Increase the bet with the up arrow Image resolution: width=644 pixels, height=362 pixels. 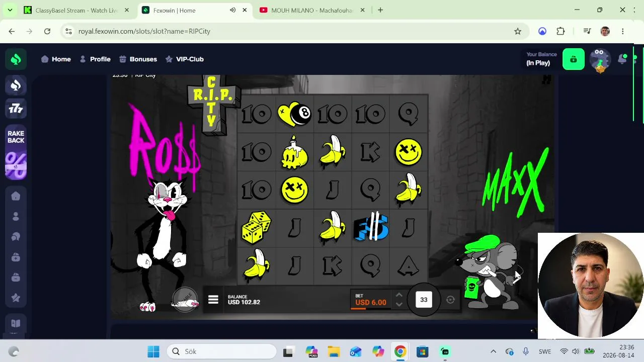[399, 295]
